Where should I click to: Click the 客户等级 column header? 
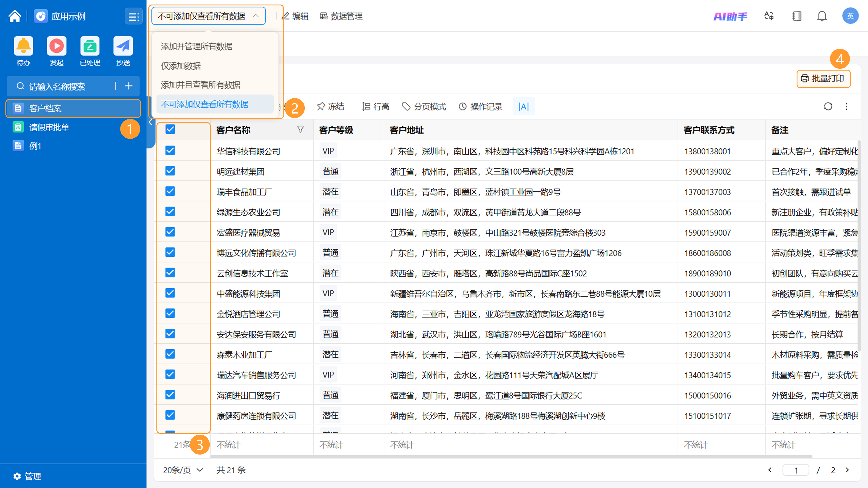348,130
